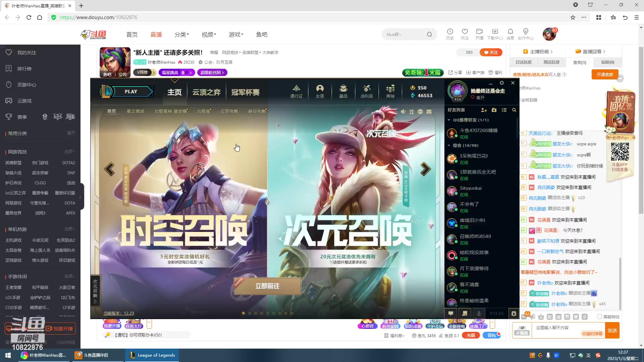The image size is (644, 362).
Task: Collapse 综合 friend group
Action: (x=449, y=145)
